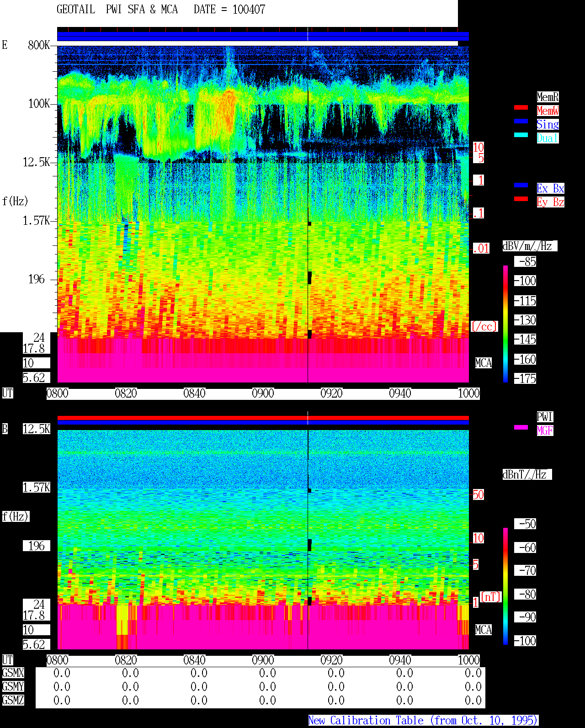Click the B panel '0940' time label
The width and height of the screenshot is (585, 728).
[x=400, y=660]
